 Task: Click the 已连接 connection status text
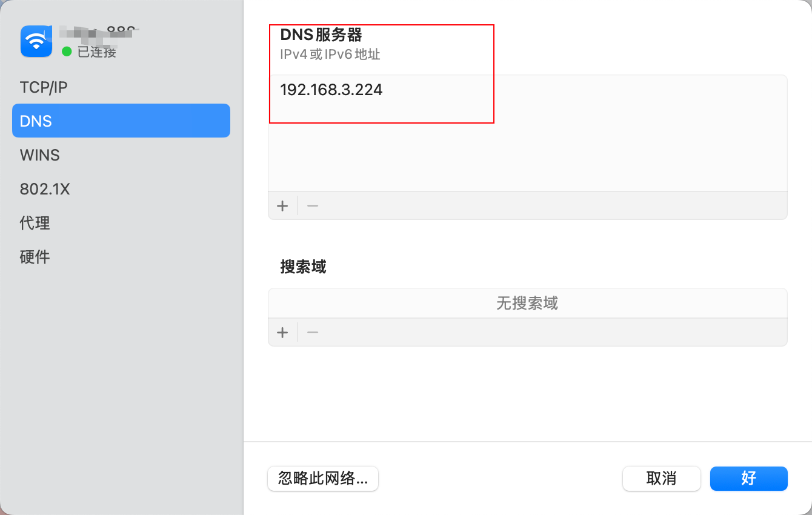[x=90, y=53]
